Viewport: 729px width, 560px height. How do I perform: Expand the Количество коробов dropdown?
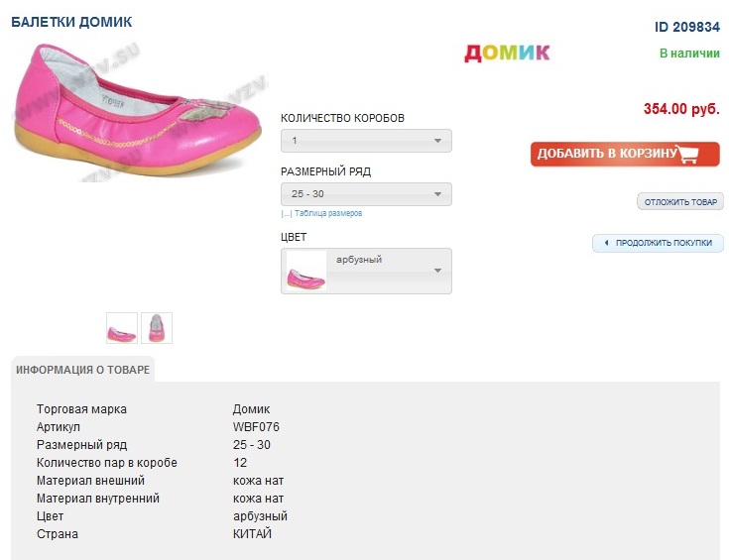click(x=366, y=141)
